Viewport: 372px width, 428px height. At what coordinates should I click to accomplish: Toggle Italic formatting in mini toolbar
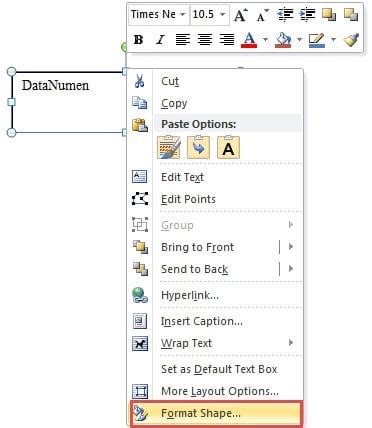(x=160, y=40)
